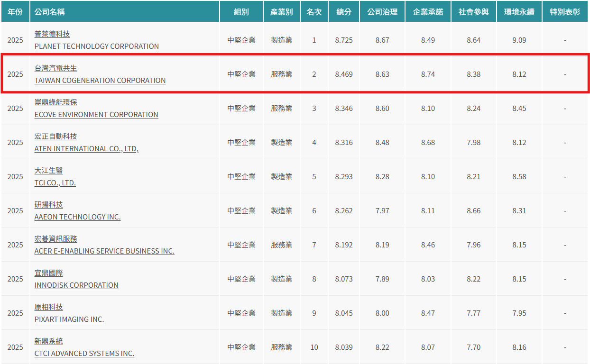Select the 環境永續 column header

[519, 12]
